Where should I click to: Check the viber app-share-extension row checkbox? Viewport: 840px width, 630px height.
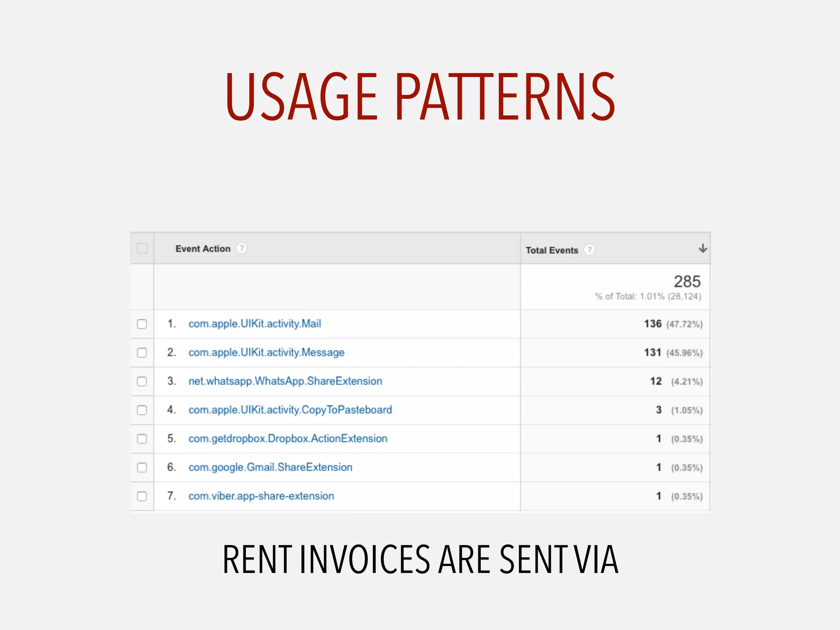coord(142,496)
